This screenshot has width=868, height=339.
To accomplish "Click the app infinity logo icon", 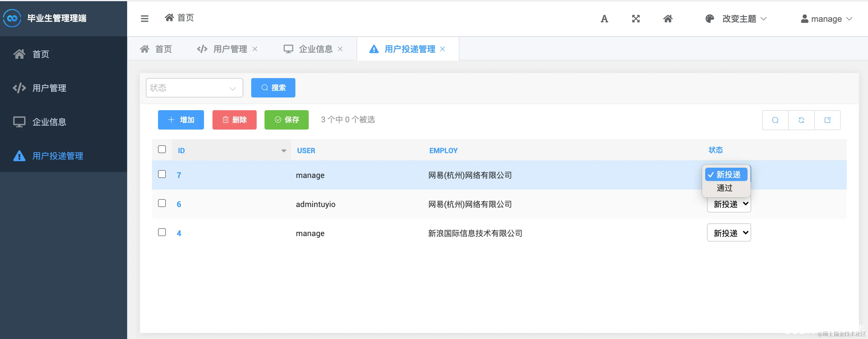I will pos(12,18).
